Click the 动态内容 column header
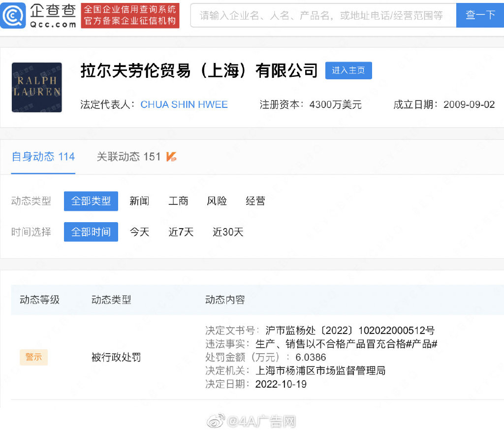 225,300
